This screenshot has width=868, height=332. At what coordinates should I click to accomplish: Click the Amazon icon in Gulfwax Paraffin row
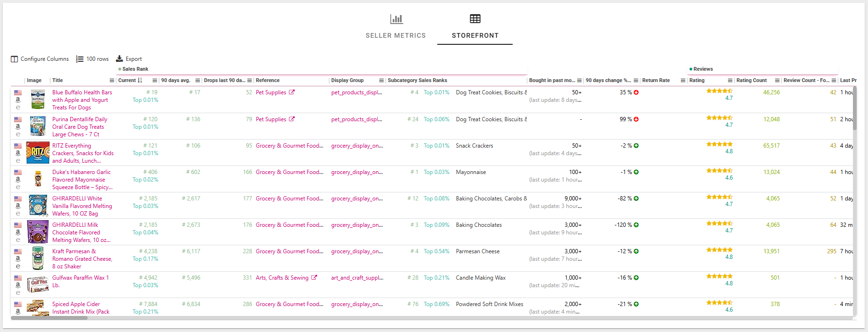18,285
